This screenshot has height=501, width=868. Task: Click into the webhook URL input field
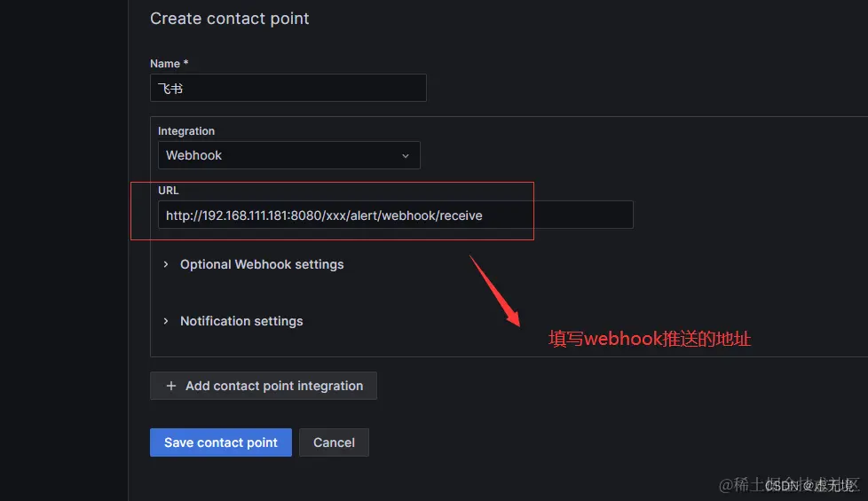pyautogui.click(x=396, y=215)
